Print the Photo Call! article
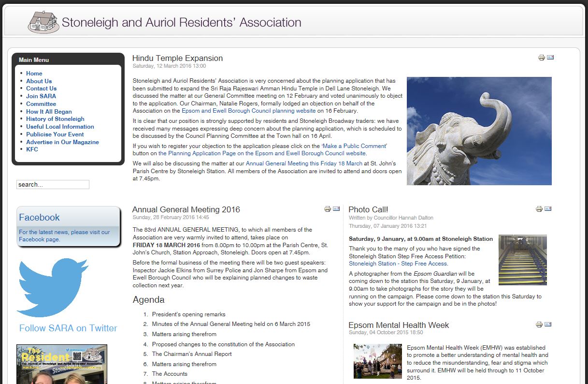This screenshot has width=588, height=384. pos(539,209)
